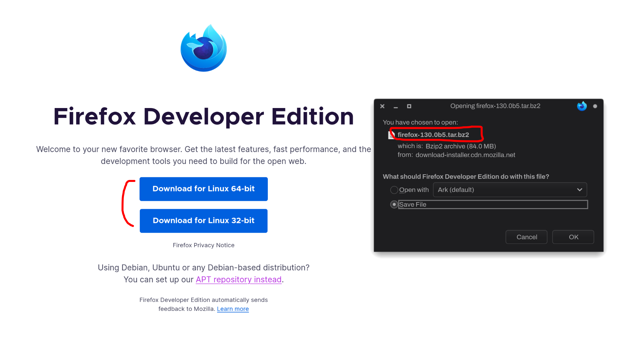Click the Firefox icon in dialog titlebar
The image size is (644, 339).
coord(582,106)
